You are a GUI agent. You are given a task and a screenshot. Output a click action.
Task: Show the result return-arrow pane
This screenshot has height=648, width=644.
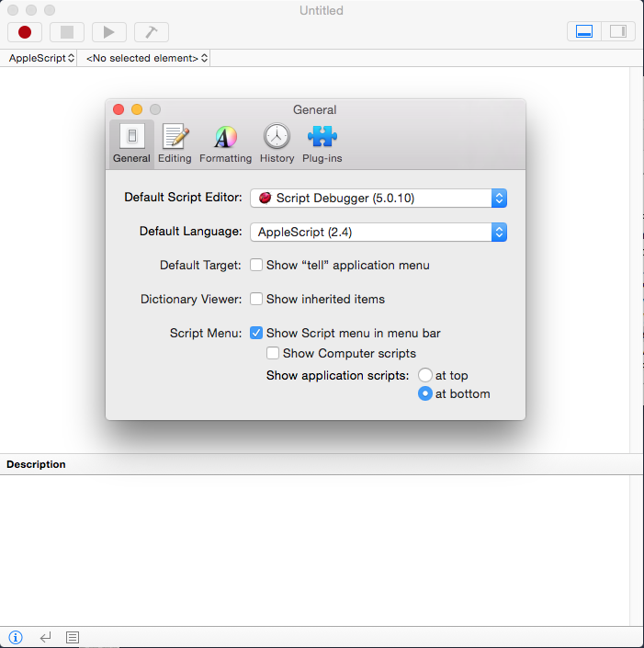(45, 637)
